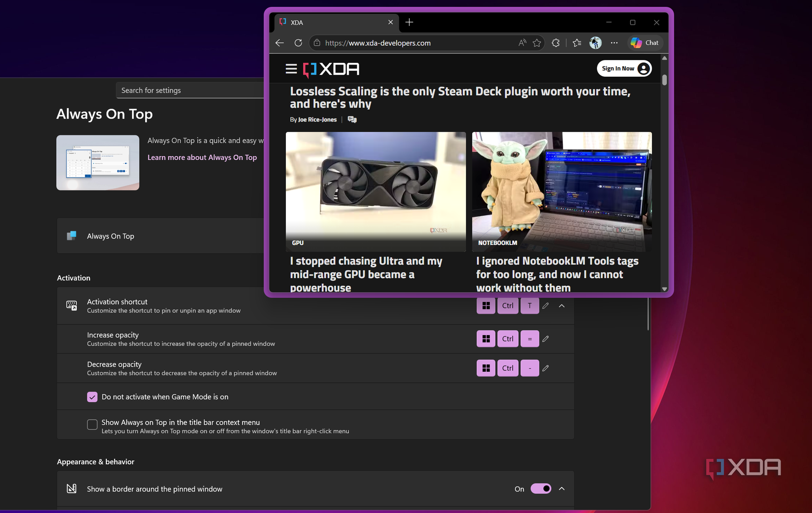Go to XDA home via logo
812x513 pixels.
click(x=331, y=69)
